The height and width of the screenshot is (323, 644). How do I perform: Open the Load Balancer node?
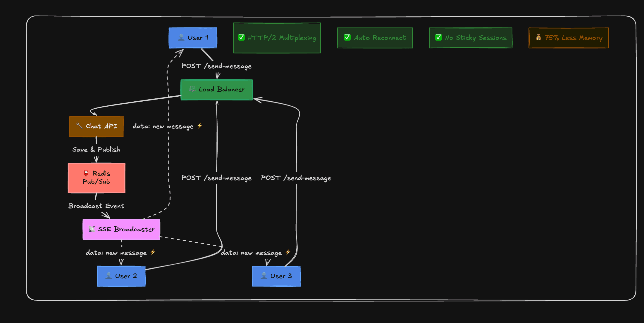coord(216,89)
